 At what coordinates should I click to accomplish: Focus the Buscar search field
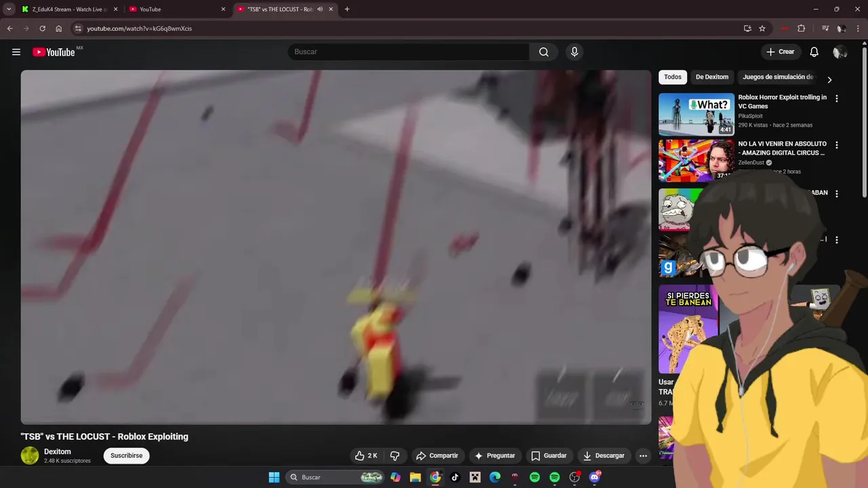[409, 52]
